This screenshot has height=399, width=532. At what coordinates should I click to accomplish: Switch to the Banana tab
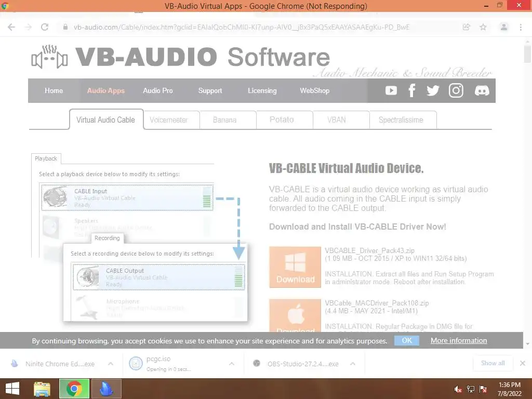(x=228, y=120)
